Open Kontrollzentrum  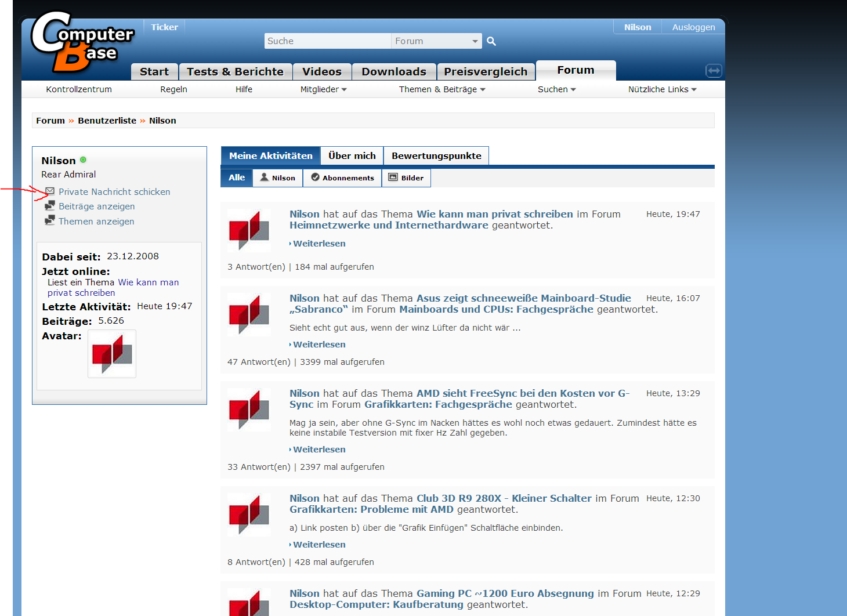(79, 89)
